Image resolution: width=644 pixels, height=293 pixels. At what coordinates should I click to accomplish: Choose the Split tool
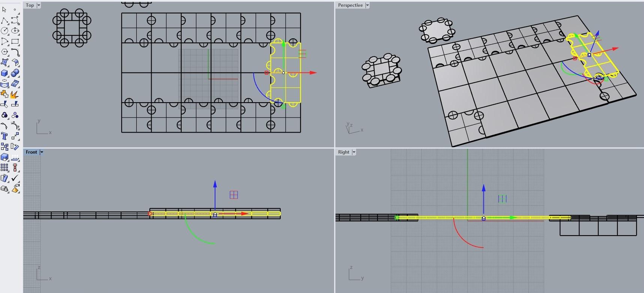15,104
